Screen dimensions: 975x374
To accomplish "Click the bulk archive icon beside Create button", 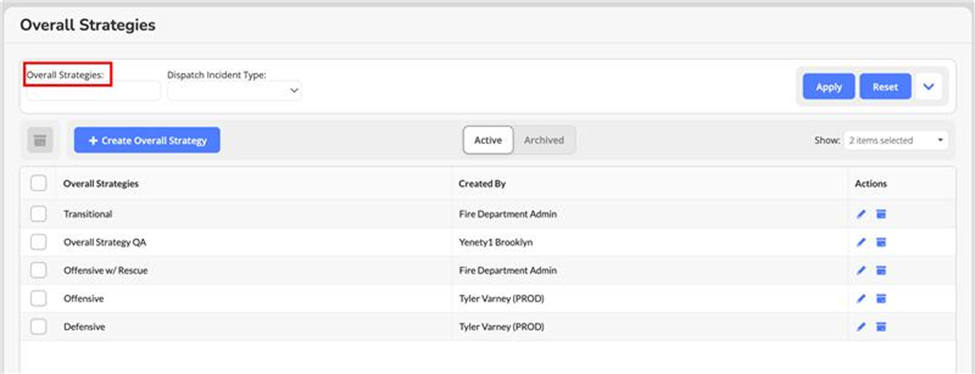I will (40, 141).
